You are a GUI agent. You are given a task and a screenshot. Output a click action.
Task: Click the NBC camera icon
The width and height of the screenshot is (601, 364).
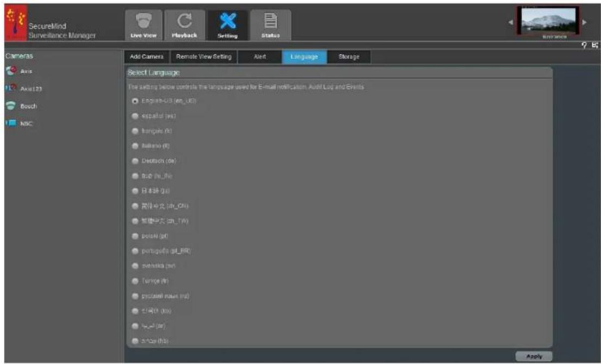(11, 123)
